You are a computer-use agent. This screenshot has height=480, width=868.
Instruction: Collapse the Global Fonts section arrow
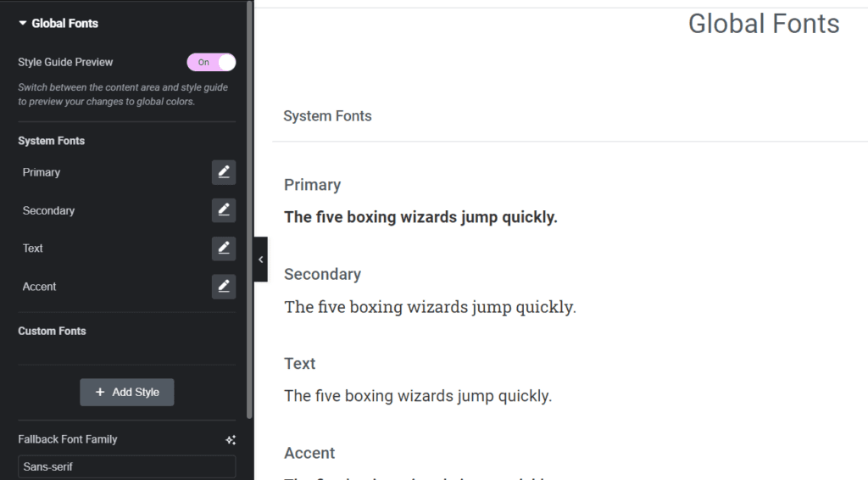coord(23,23)
